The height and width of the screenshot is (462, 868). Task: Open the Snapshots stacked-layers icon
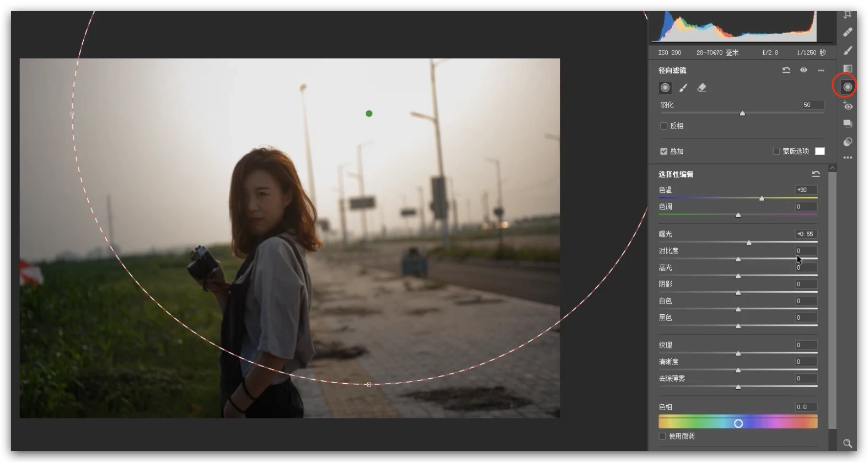pos(848,123)
